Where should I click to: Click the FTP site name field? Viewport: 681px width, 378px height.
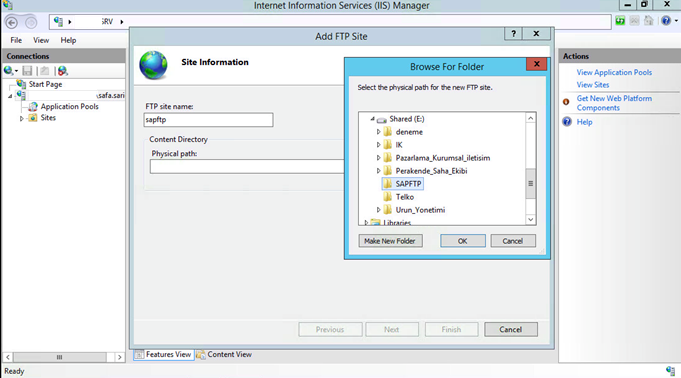pyautogui.click(x=208, y=120)
